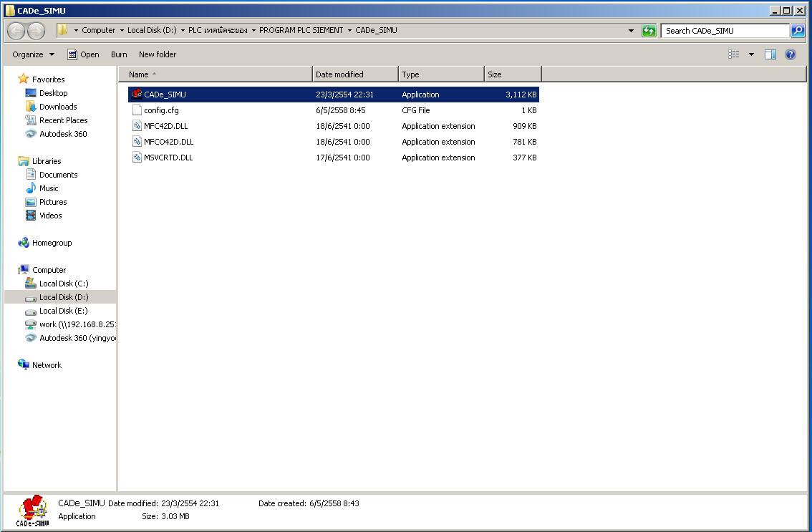Click the CADe_SIMU application file icon
This screenshot has width=812, height=532.
tap(137, 94)
